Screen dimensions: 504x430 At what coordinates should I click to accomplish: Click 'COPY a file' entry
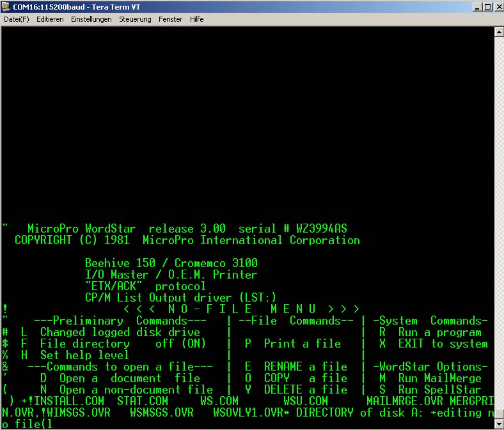click(306, 378)
